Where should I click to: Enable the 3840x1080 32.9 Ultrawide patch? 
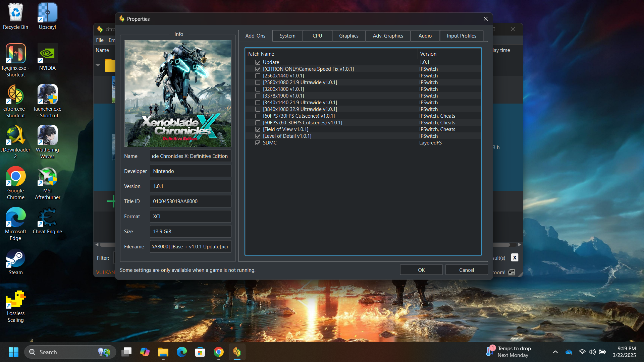click(x=258, y=109)
